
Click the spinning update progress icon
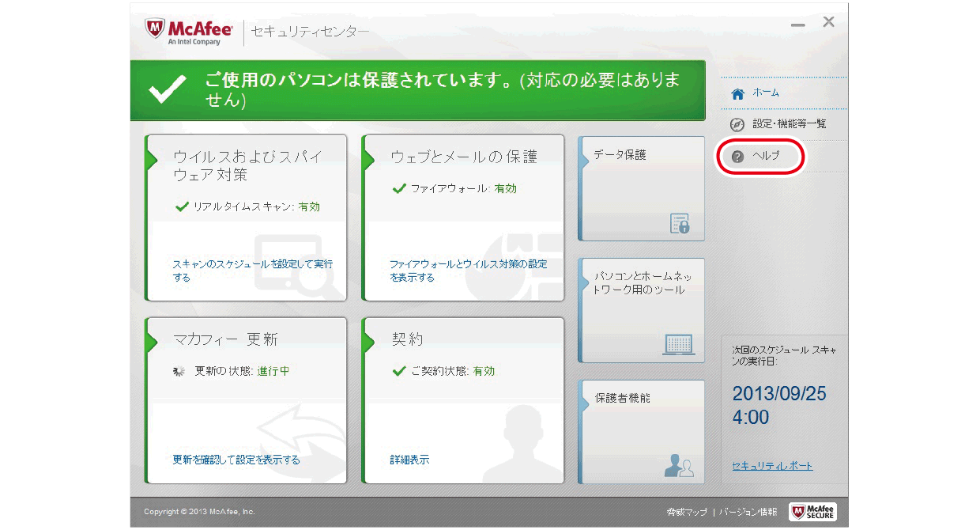click(179, 371)
